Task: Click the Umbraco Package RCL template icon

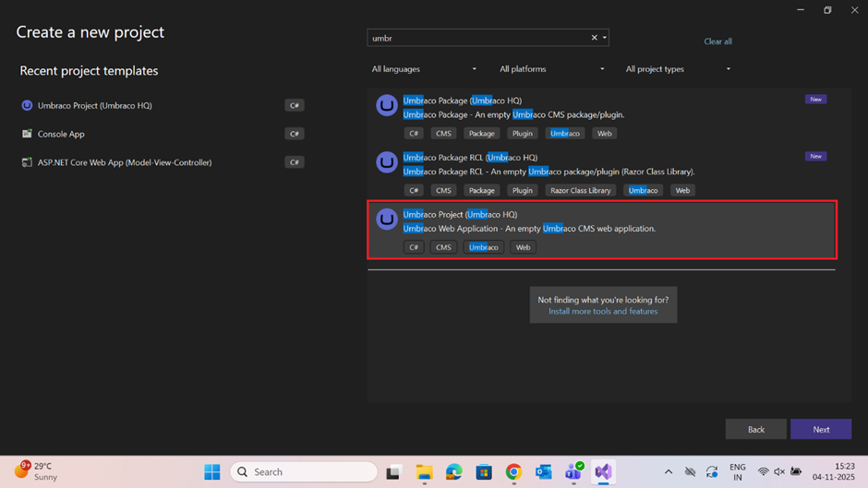Action: pyautogui.click(x=386, y=162)
